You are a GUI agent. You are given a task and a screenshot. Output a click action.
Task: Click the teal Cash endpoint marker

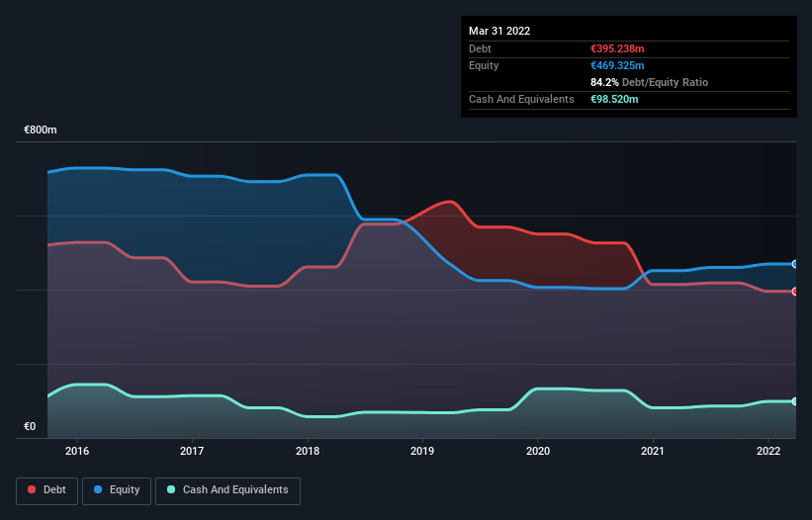(795, 401)
